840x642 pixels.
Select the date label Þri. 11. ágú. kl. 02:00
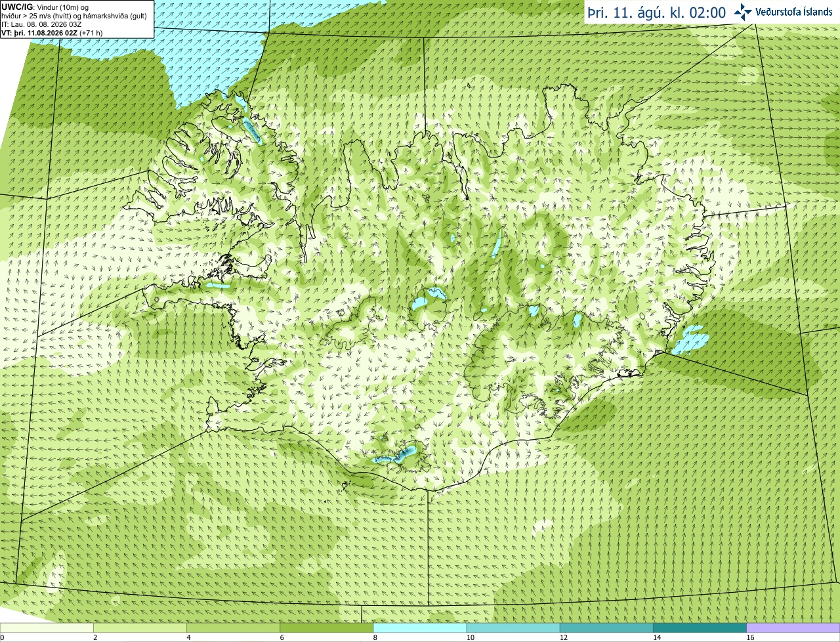(656, 12)
